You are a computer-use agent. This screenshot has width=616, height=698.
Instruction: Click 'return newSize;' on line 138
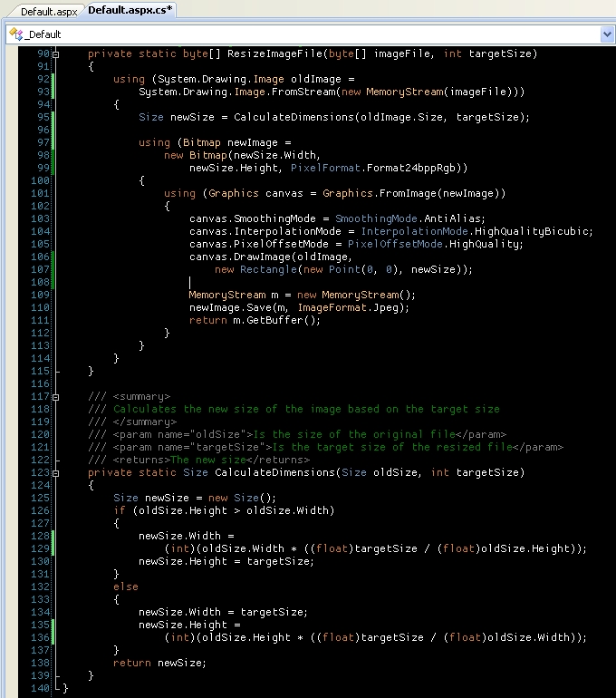[159, 663]
